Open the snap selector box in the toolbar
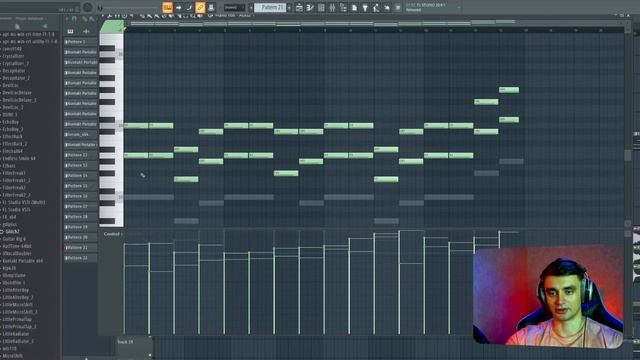640x360 pixels. (x=234, y=7)
